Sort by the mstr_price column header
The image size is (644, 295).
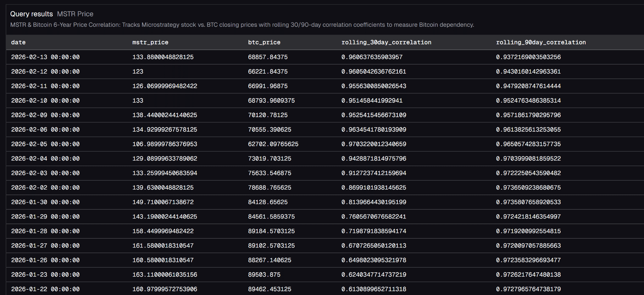pos(150,42)
